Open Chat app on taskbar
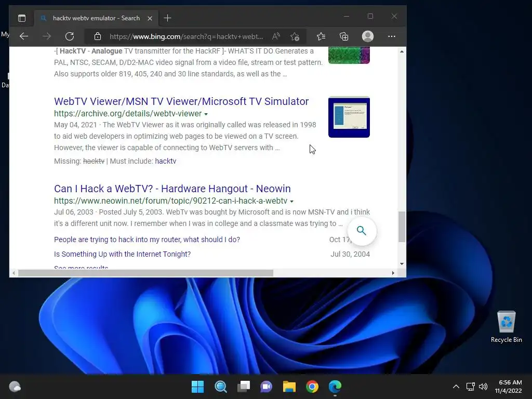532x399 pixels. [x=267, y=387]
